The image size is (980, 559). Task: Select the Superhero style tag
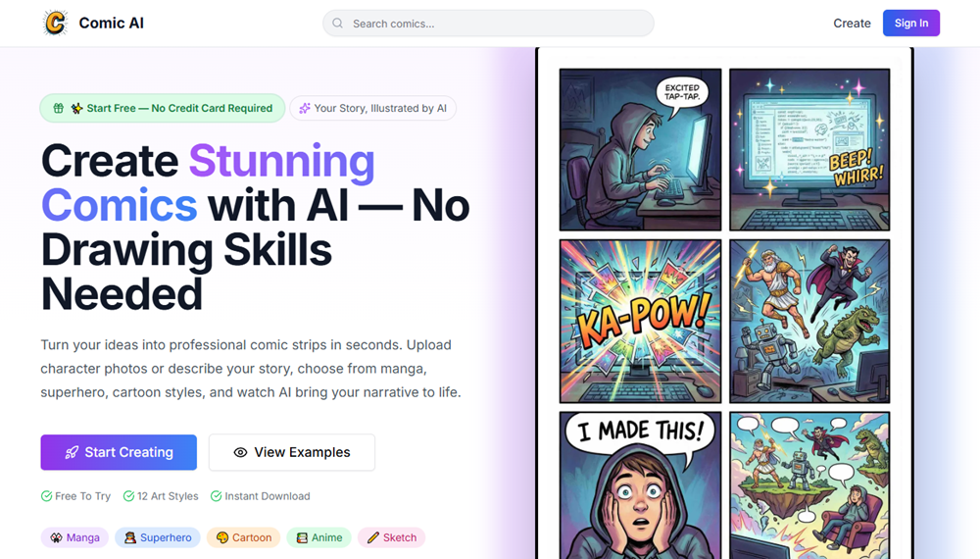[158, 537]
